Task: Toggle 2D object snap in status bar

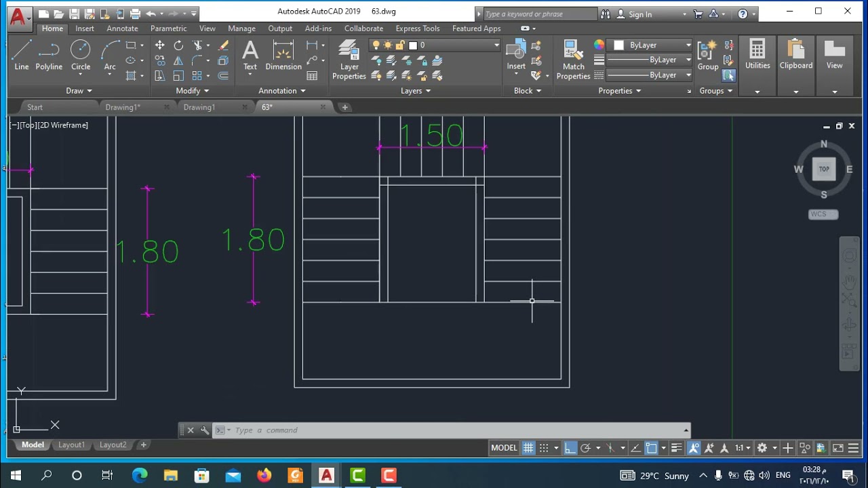Action: [x=652, y=448]
